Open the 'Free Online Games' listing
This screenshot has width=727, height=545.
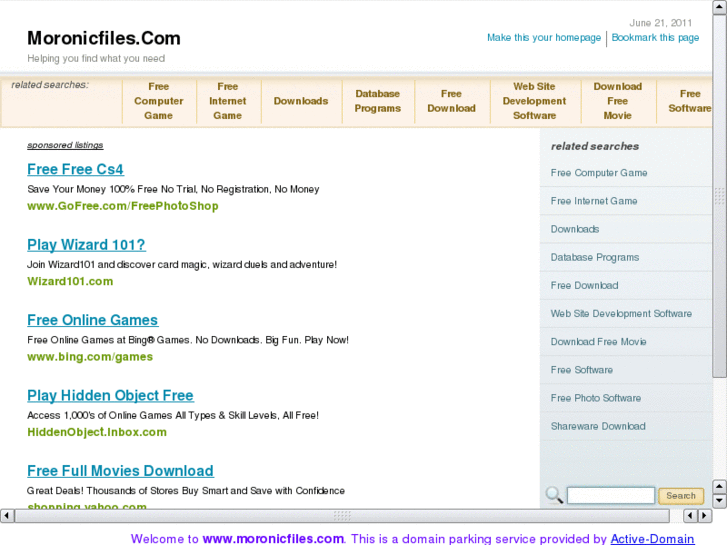[92, 320]
